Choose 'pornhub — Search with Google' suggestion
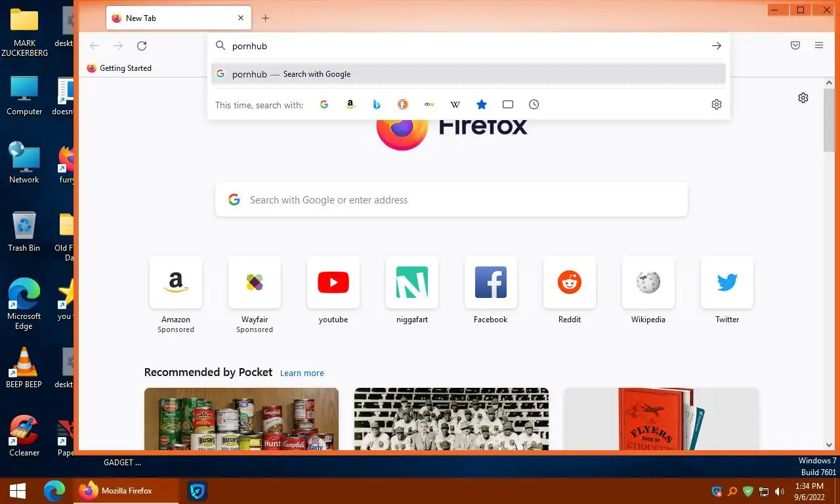This screenshot has height=504, width=840. coord(469,74)
